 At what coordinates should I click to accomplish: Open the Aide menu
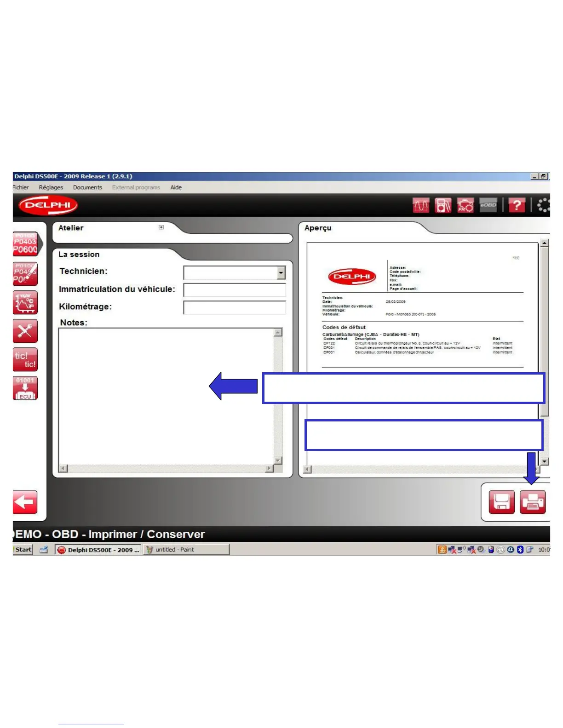(176, 187)
